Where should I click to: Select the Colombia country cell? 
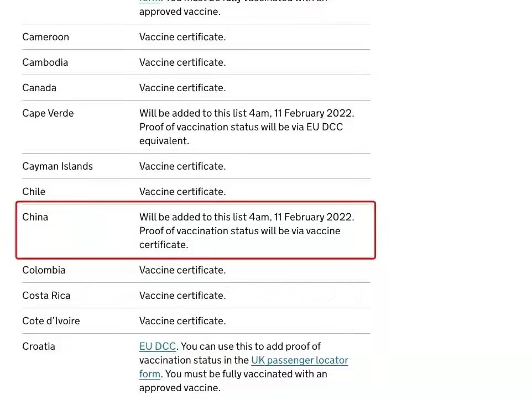(x=44, y=270)
